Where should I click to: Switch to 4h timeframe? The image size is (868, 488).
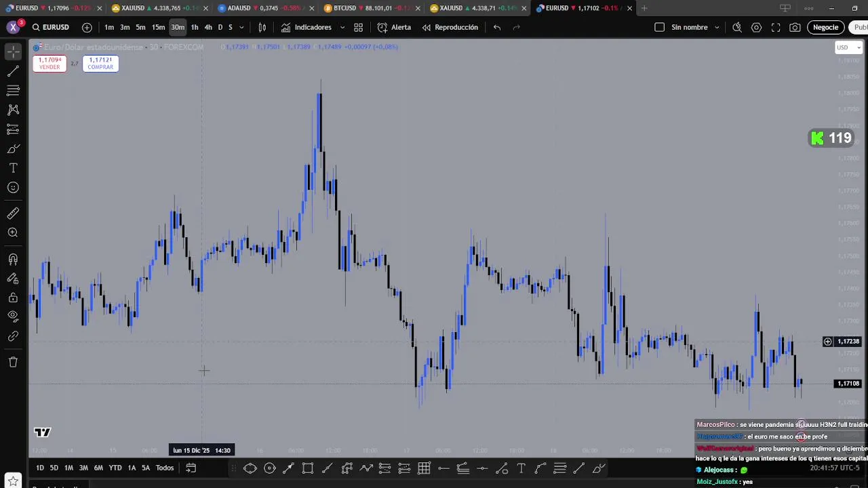(x=208, y=27)
